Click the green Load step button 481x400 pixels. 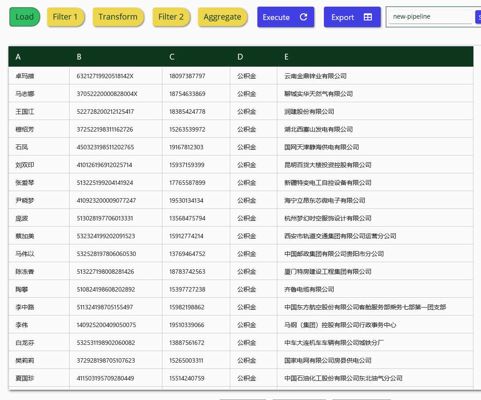point(25,17)
